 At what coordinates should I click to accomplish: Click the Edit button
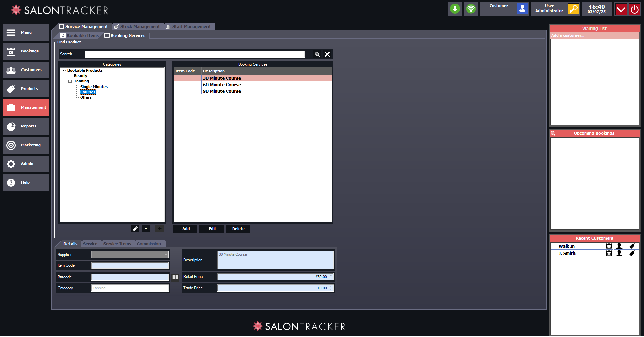click(212, 229)
